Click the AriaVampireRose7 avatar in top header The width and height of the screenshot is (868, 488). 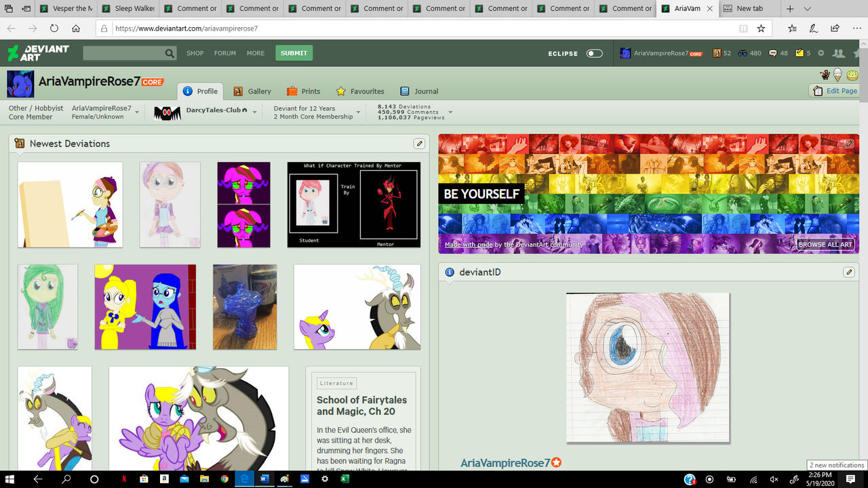(626, 53)
